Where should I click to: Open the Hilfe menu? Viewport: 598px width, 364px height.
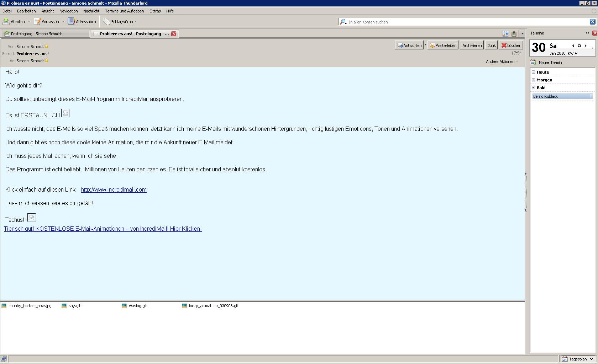(170, 11)
